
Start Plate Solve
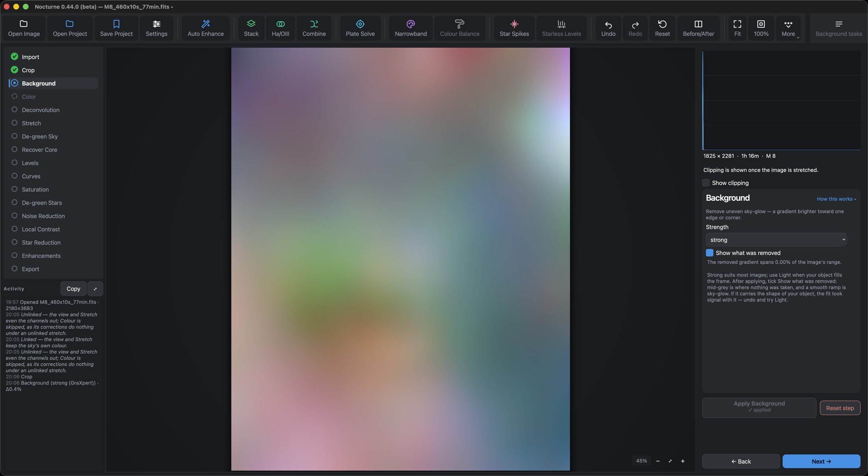pyautogui.click(x=360, y=28)
